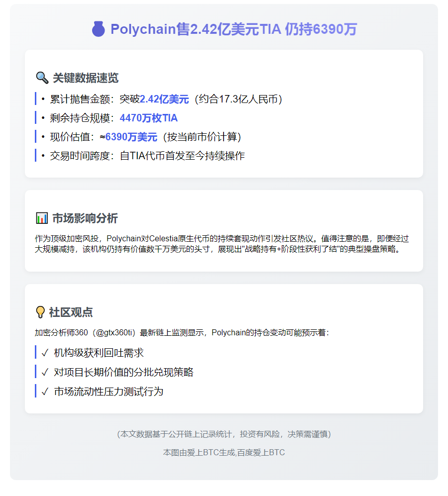This screenshot has width=448, height=496.
Task: Click the money bag icon in the title
Action: [x=98, y=29]
